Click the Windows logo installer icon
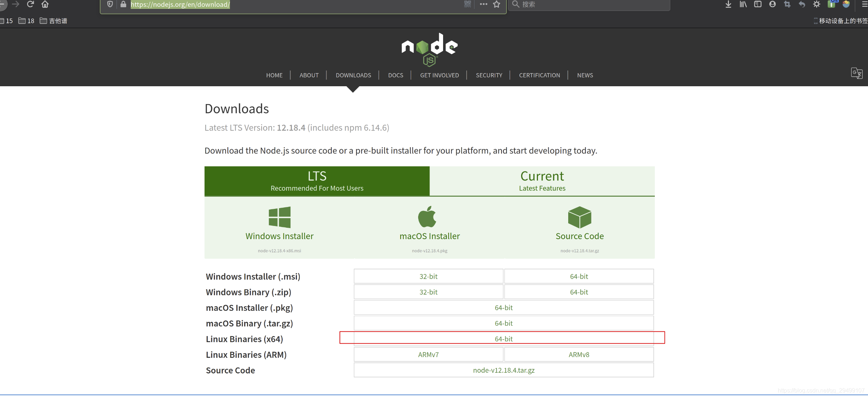 [279, 217]
